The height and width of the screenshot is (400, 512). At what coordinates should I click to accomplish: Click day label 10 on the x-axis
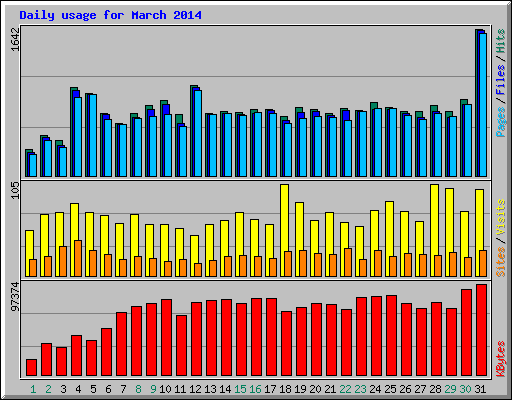[x=165, y=389]
